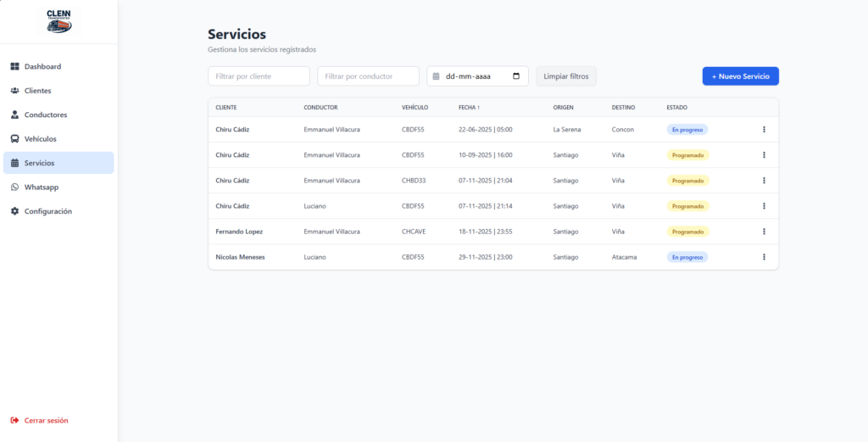Image resolution: width=868 pixels, height=442 pixels.
Task: Focus the Filtrar por conductor field
Action: point(368,76)
